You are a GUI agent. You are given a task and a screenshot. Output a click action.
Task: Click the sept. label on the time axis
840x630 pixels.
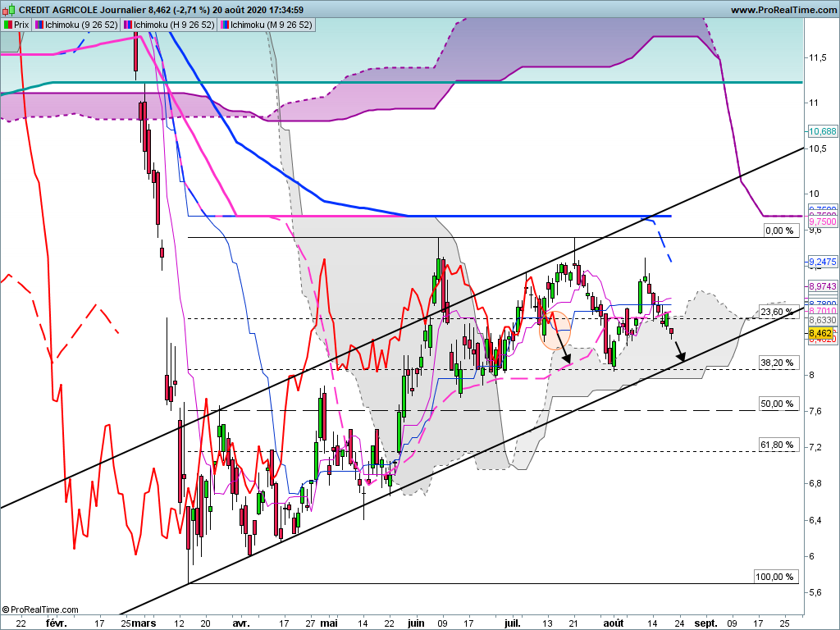coord(706,623)
